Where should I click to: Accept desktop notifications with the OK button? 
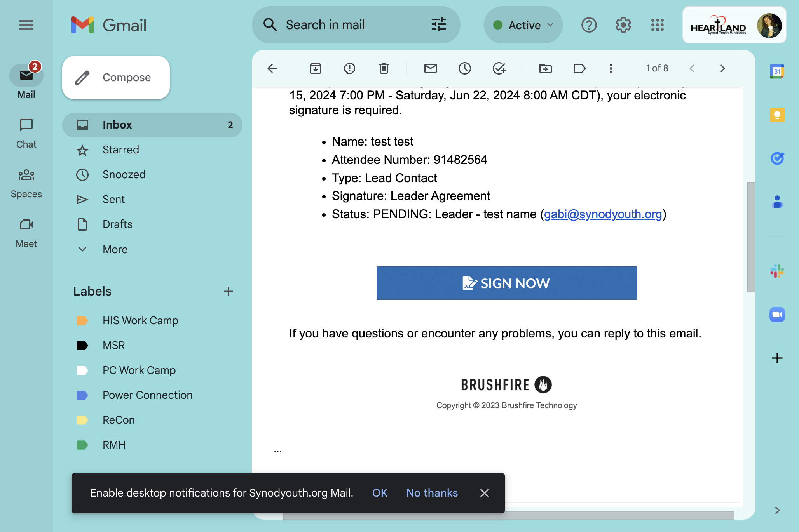click(x=380, y=493)
